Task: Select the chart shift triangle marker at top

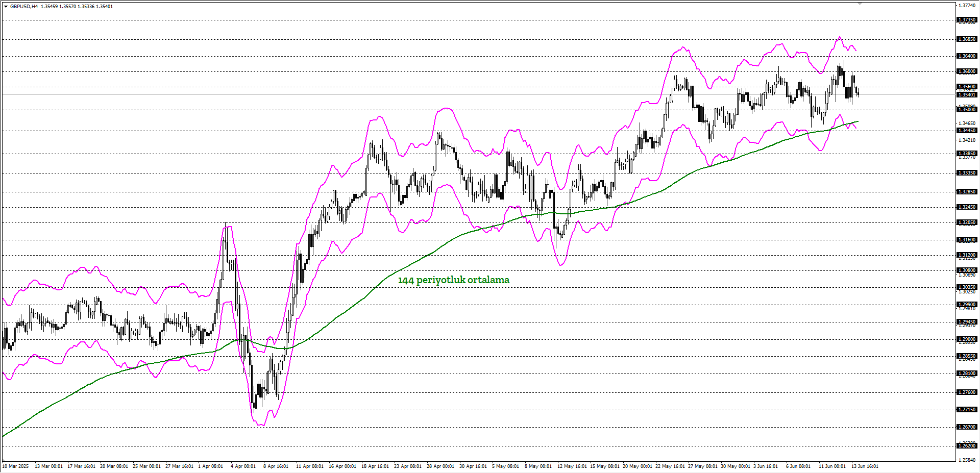Action: coord(860,4)
